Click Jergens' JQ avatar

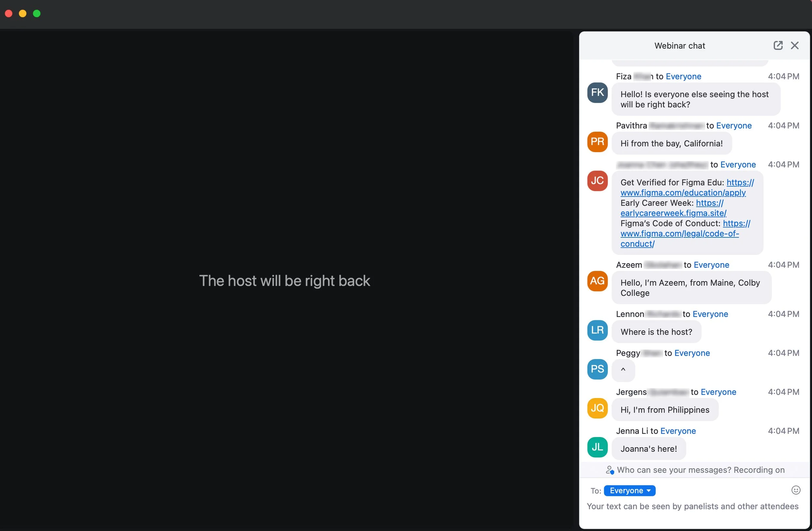[x=597, y=408]
